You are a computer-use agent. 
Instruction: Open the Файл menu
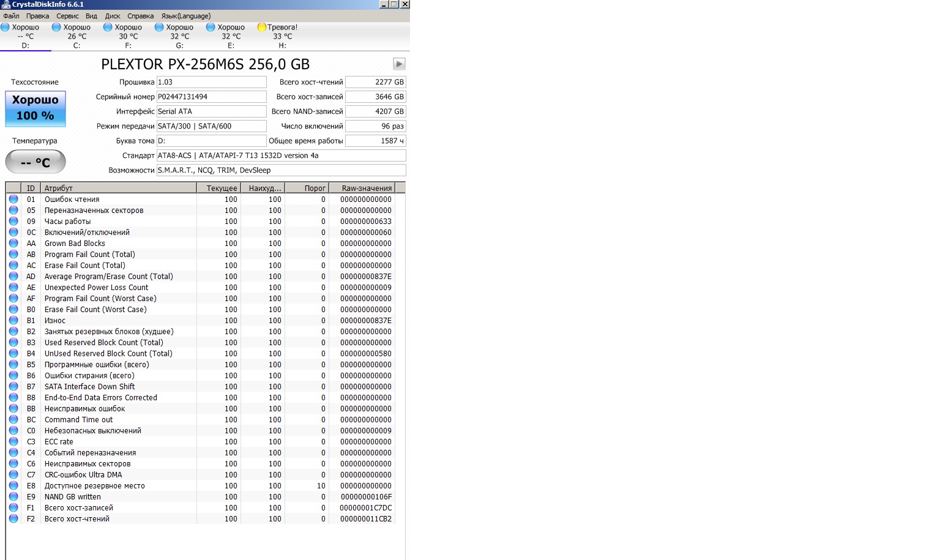(11, 16)
